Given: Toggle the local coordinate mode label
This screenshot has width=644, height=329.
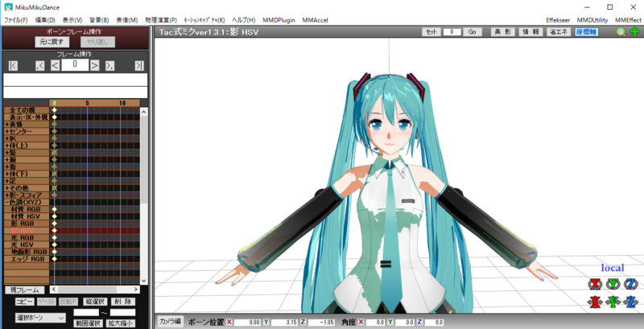Looking at the screenshot, I should coord(613,268).
